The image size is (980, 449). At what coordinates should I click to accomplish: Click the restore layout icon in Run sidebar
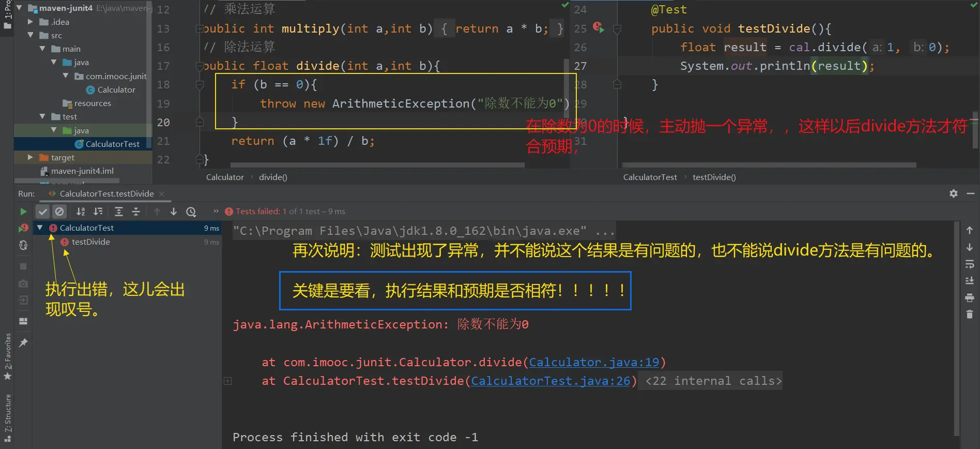[x=23, y=321]
